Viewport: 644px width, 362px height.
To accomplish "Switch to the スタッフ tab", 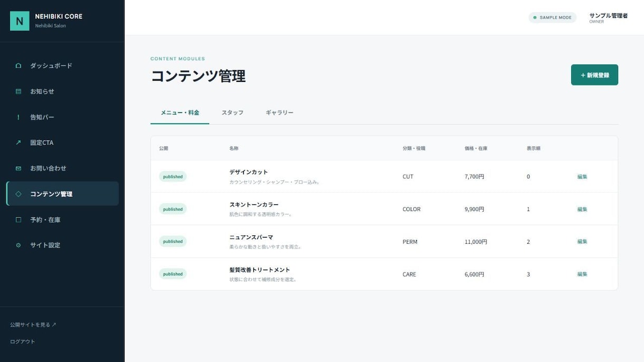I will (x=232, y=113).
